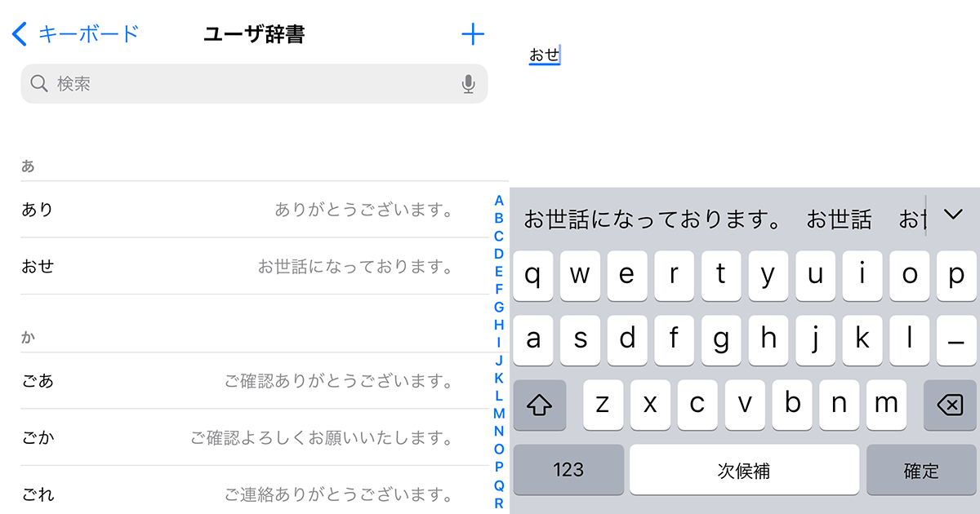Toggle the shift arrow key

click(540, 405)
